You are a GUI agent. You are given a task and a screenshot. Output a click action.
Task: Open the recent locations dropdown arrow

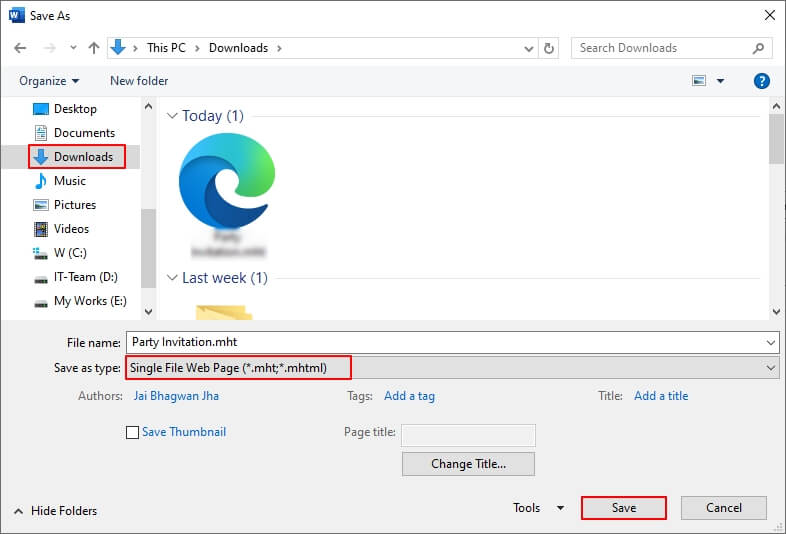pyautogui.click(x=73, y=48)
